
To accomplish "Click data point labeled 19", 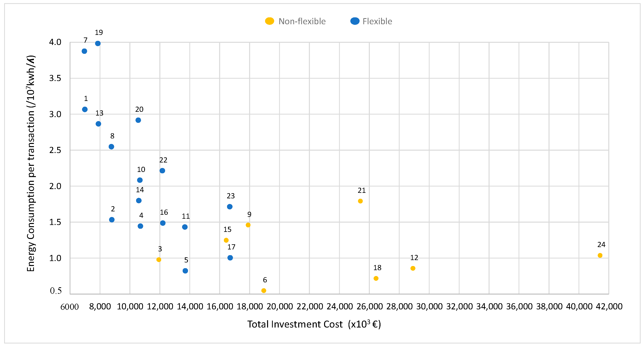I will click(98, 44).
